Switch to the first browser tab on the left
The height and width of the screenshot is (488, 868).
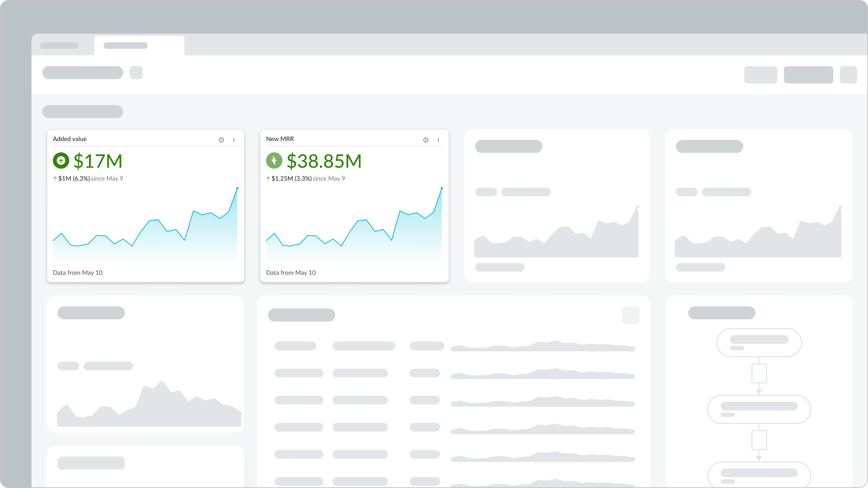(60, 45)
